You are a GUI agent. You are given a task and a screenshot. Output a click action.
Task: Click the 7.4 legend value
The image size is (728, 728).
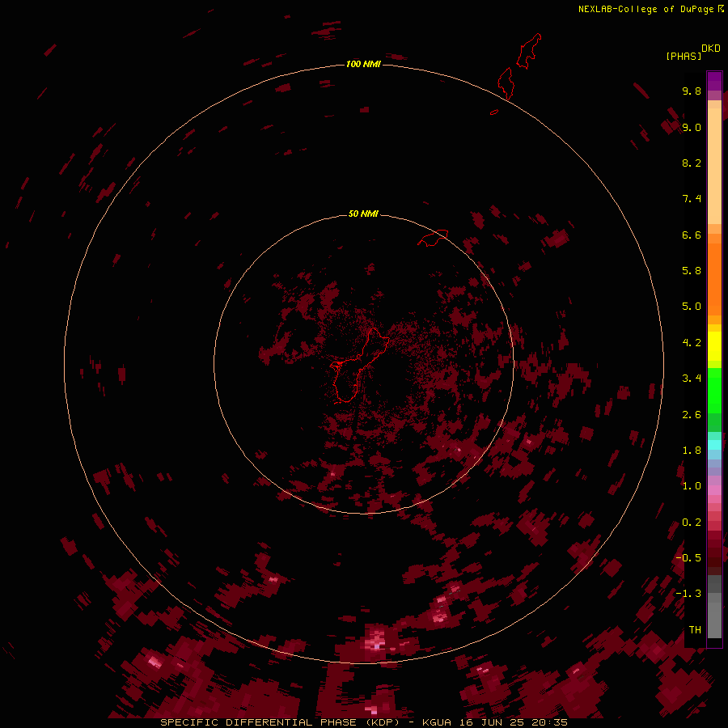point(692,199)
